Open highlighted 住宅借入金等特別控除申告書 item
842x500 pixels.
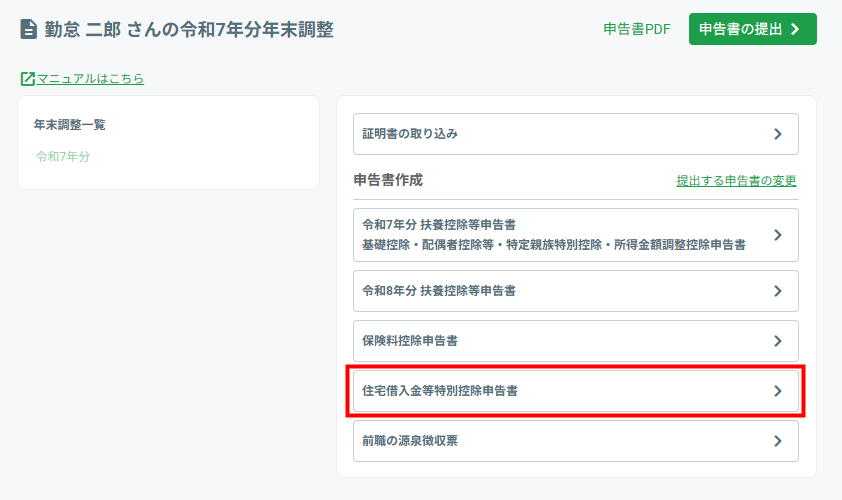coord(576,391)
